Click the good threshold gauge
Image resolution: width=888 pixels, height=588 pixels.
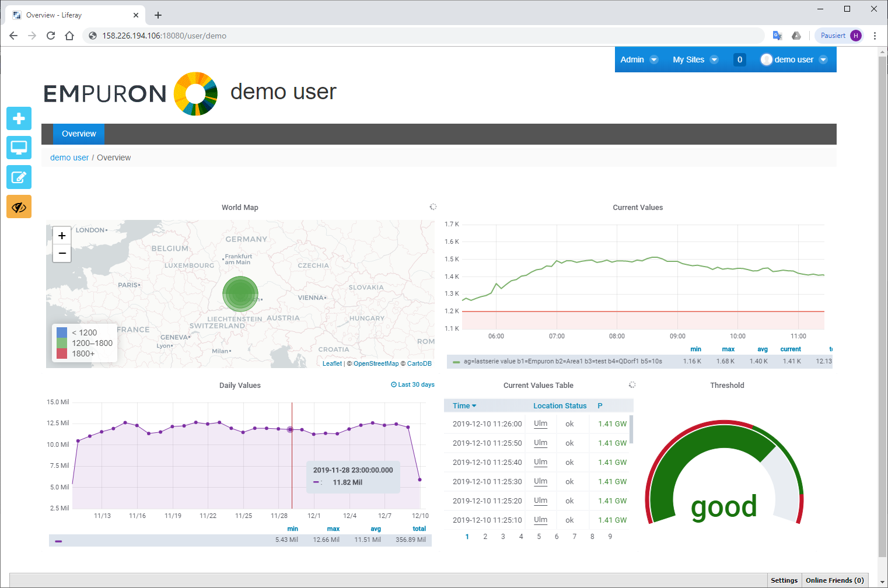724,472
